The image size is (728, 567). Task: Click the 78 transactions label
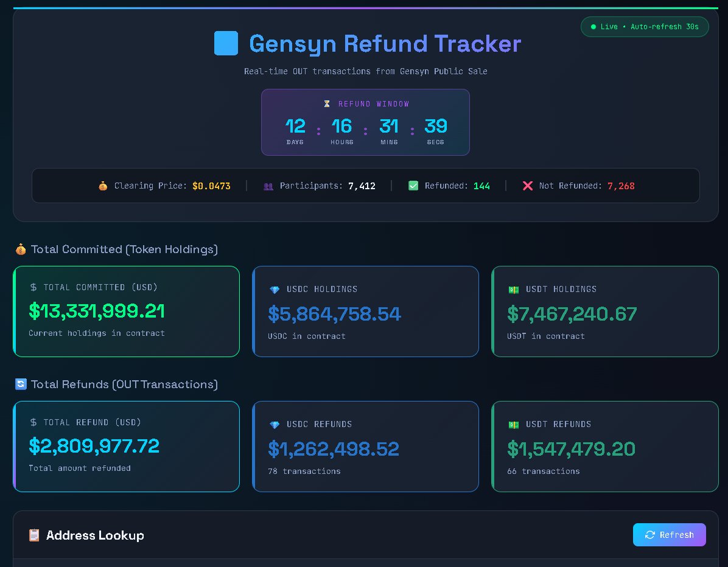pyautogui.click(x=304, y=471)
